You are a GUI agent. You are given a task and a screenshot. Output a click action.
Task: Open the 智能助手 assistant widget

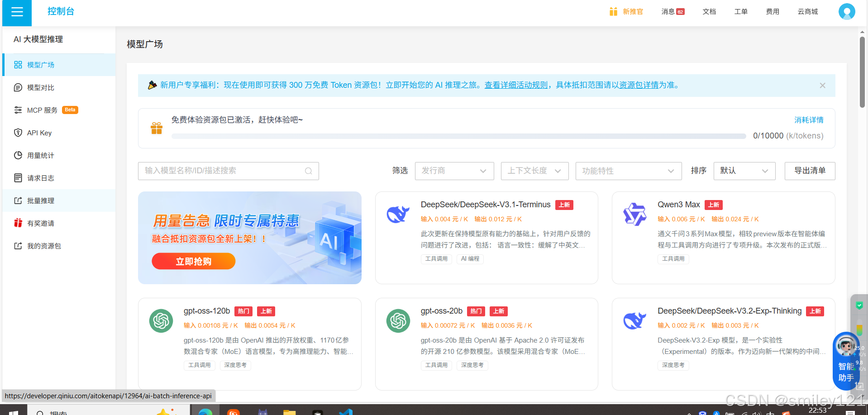point(845,362)
